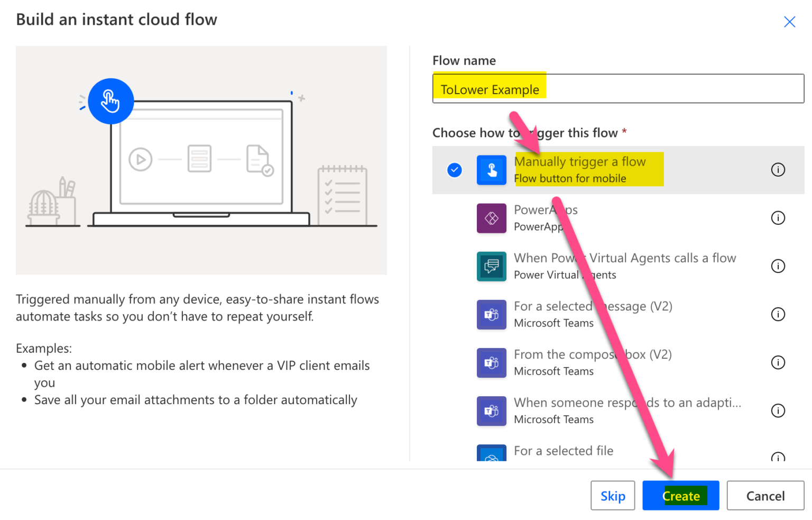This screenshot has width=812, height=520.
Task: Click the Skip button
Action: 612,496
